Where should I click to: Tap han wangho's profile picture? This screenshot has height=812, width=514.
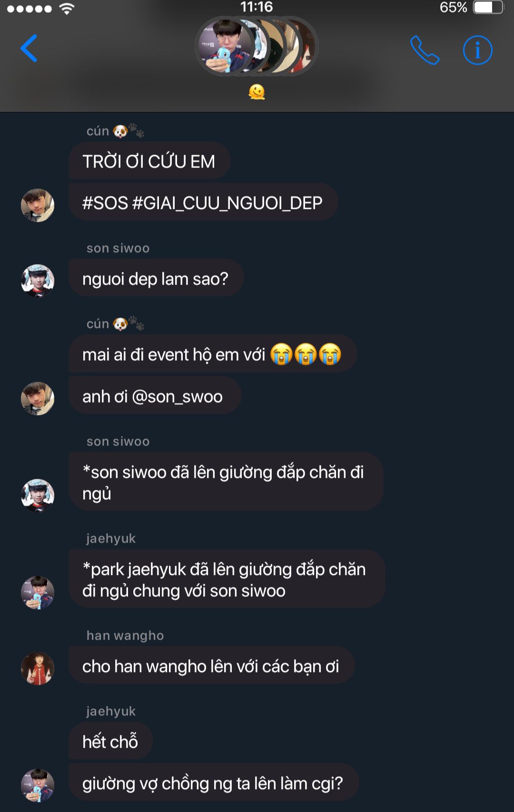coord(38,668)
